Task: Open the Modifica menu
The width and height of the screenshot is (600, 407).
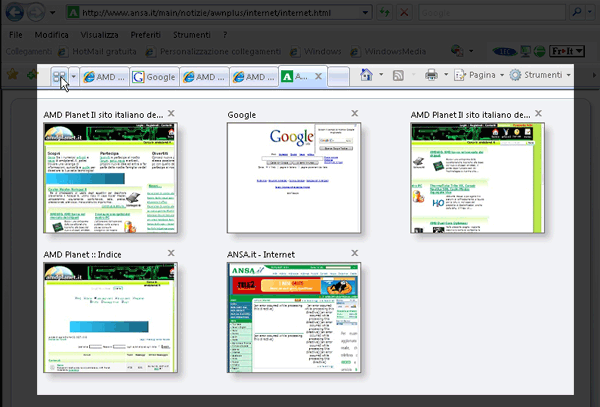Action: coord(51,35)
